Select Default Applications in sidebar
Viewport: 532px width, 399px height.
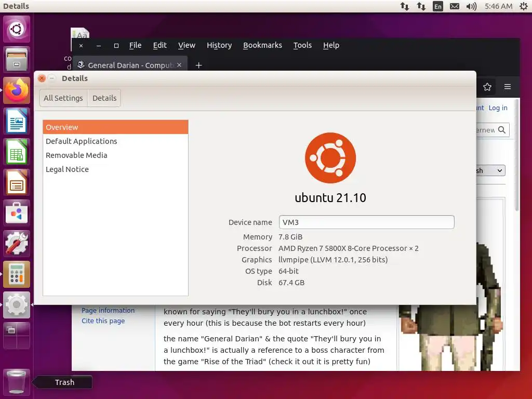point(115,141)
